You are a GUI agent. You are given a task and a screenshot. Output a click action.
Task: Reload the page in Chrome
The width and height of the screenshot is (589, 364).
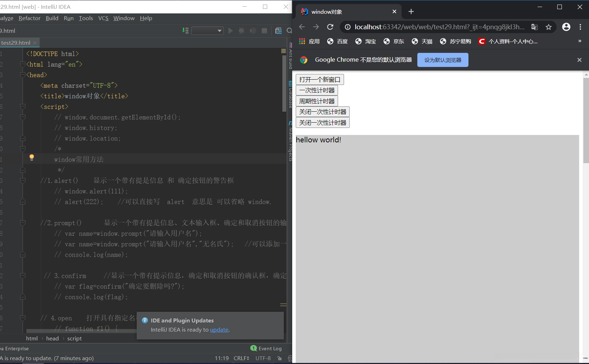tap(330, 27)
